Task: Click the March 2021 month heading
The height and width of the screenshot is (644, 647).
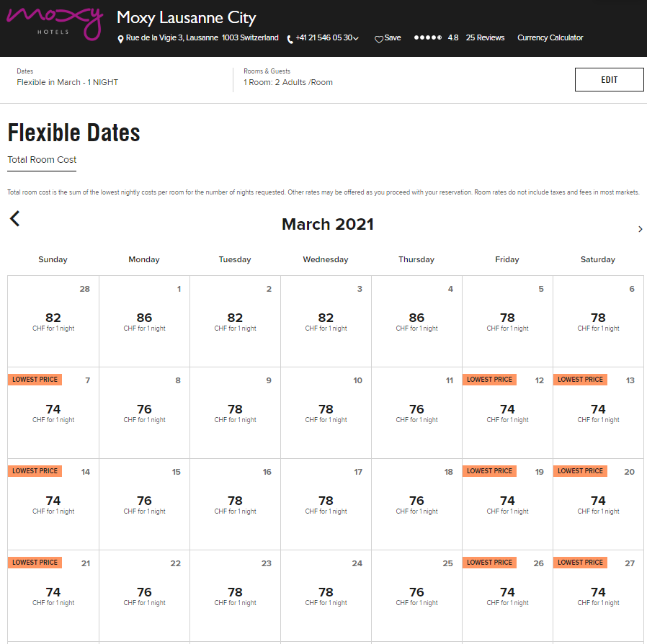Action: pyautogui.click(x=328, y=225)
